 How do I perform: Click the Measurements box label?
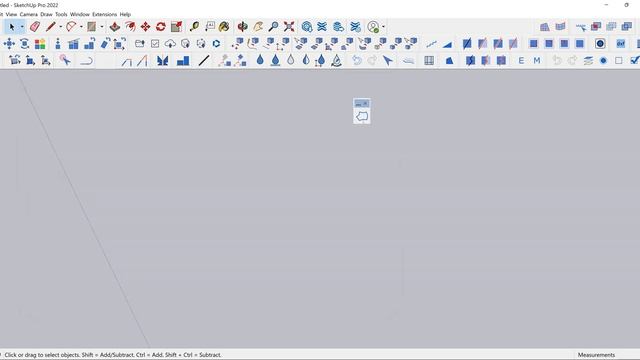pyautogui.click(x=596, y=355)
